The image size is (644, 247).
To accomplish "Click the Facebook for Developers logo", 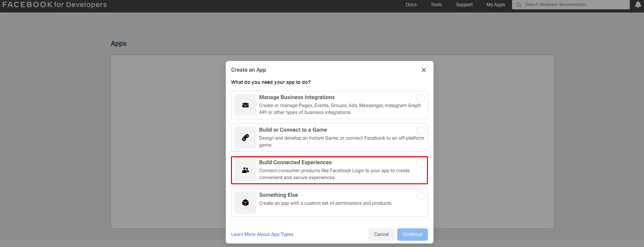I will [54, 5].
